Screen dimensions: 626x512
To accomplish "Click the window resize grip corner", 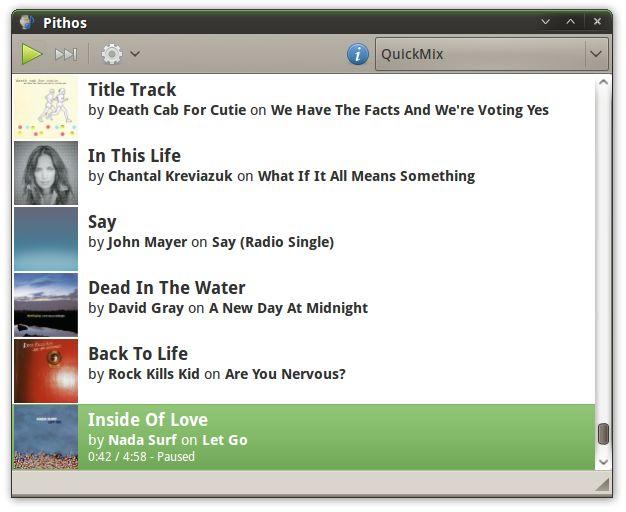I will (x=602, y=484).
